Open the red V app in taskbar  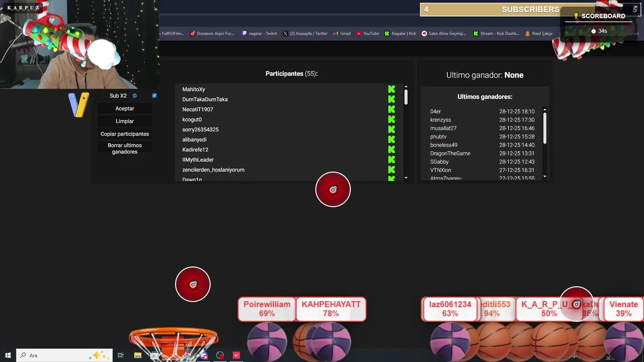236,355
